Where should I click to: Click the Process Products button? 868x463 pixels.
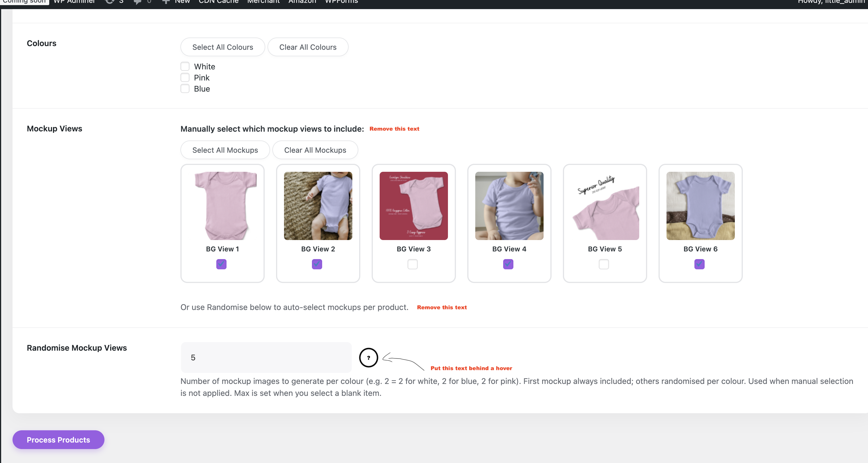tap(58, 439)
